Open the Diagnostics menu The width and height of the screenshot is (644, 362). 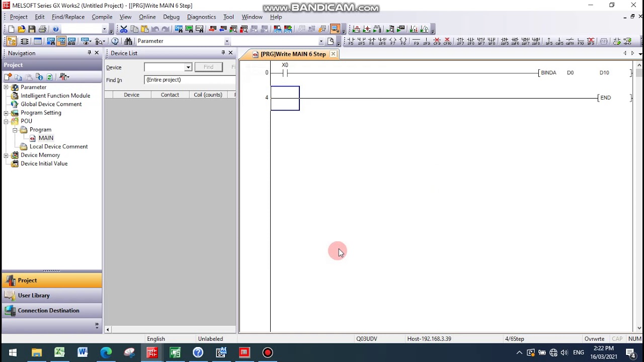[201, 17]
